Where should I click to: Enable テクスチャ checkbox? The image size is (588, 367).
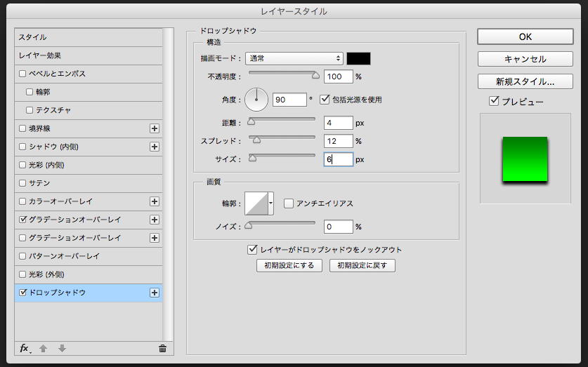point(30,110)
